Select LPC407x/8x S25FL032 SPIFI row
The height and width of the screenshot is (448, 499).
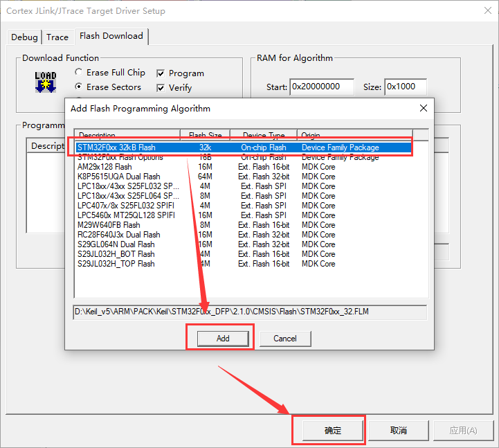pos(244,206)
